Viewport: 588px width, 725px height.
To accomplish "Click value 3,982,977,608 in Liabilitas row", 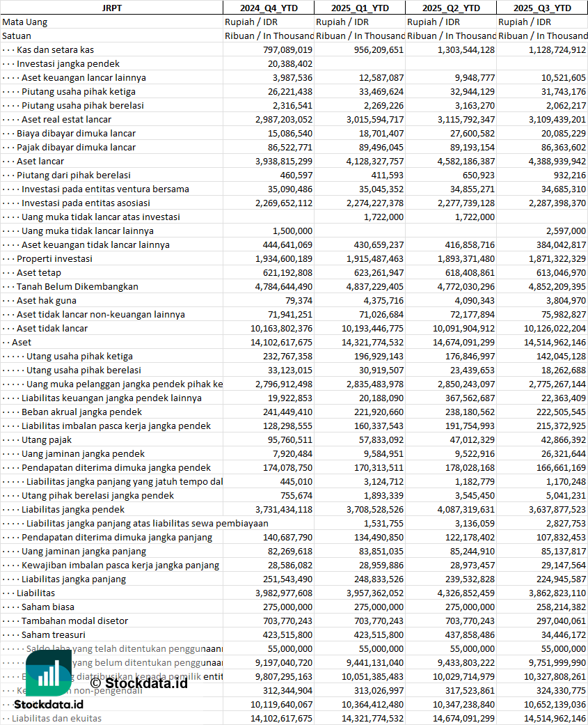I will click(x=284, y=593).
